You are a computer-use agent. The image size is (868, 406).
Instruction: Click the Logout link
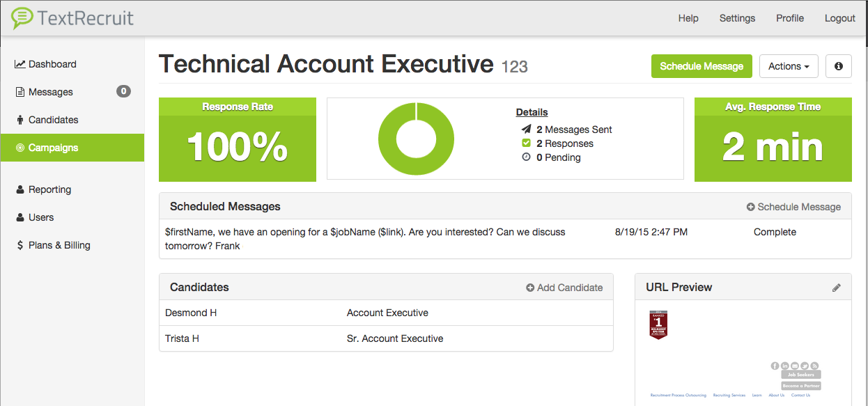839,18
